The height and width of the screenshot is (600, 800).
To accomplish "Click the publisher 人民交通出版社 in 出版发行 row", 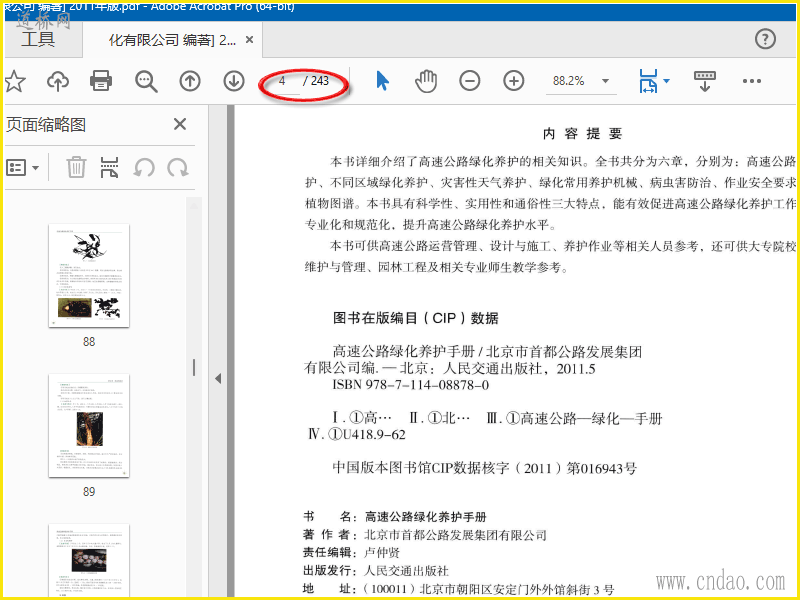I will pos(406,570).
